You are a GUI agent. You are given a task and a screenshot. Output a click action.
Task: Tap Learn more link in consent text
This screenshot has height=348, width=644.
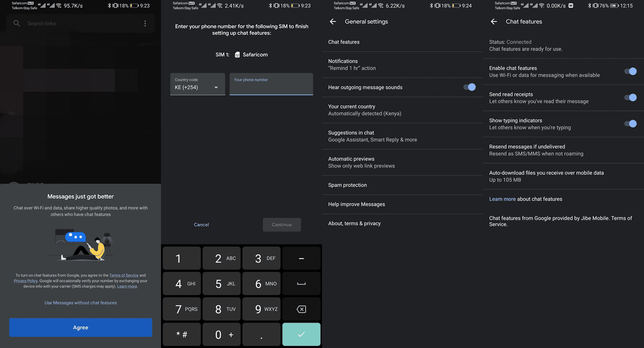127,287
